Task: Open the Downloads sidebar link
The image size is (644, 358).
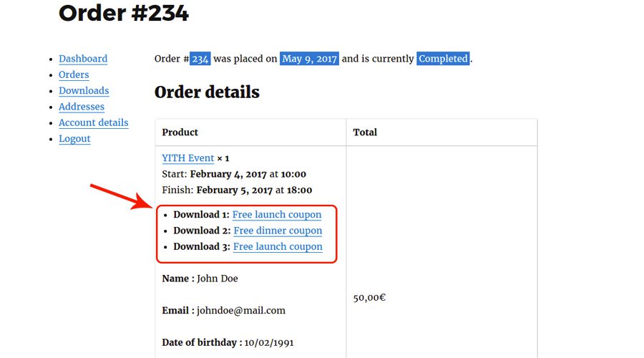Action: tap(84, 90)
